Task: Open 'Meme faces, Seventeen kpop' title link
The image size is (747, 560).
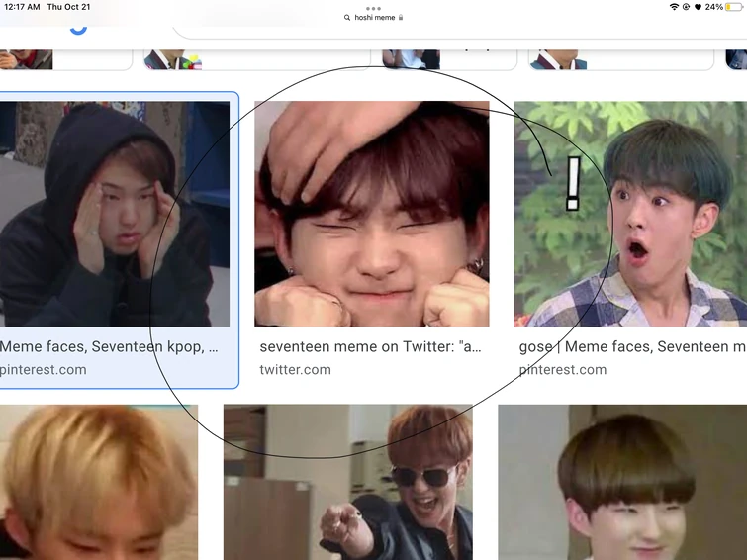Action: tap(109, 346)
